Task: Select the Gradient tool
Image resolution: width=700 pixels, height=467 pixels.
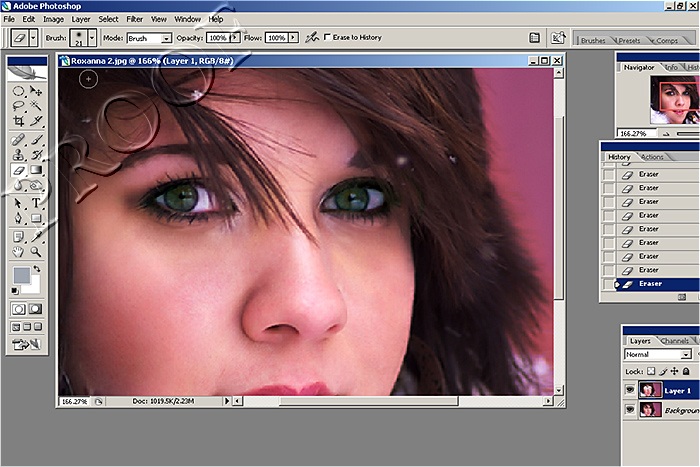Action: pyautogui.click(x=36, y=170)
